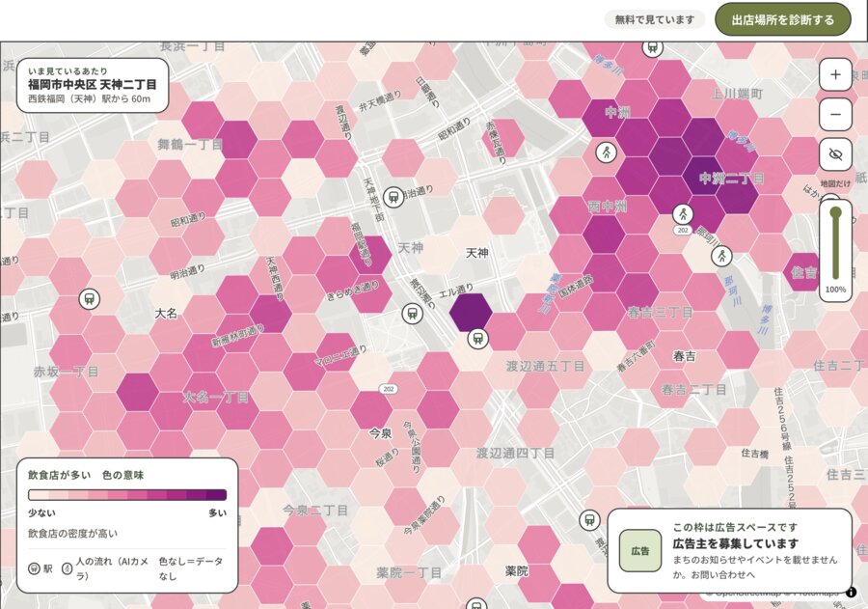Zoom out with the minus button
Viewport: 868px width, 609px height.
[835, 115]
